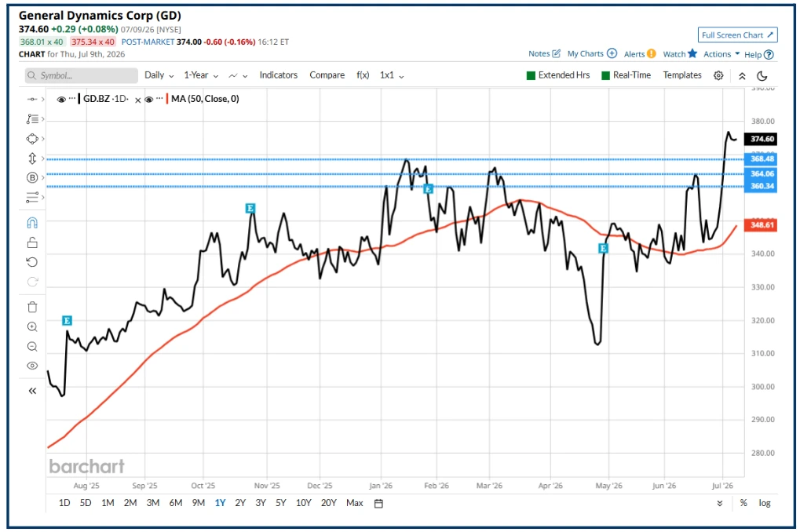The image size is (800, 532).
Task: Click the 368.48 price level label
Action: [x=762, y=159]
